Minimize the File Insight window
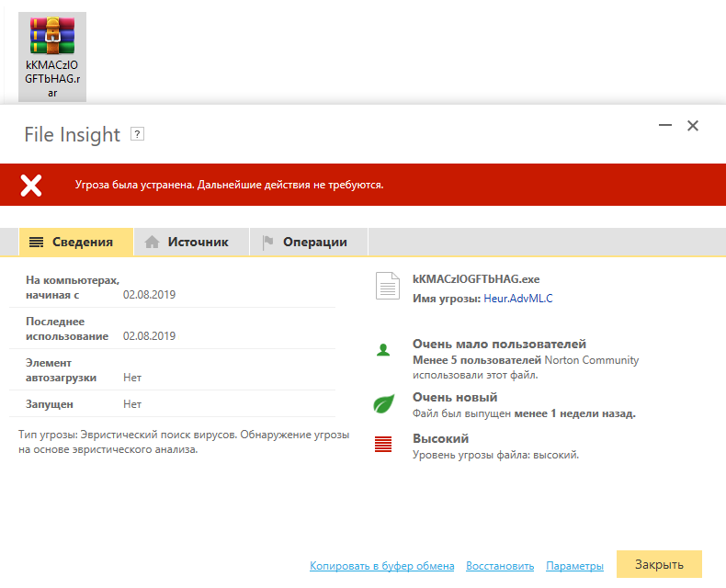This screenshot has height=588, width=726. pos(665,125)
